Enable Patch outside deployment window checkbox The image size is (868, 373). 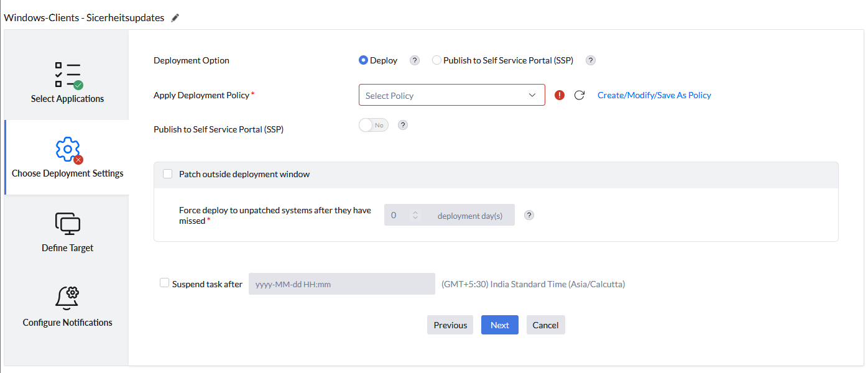pyautogui.click(x=168, y=174)
